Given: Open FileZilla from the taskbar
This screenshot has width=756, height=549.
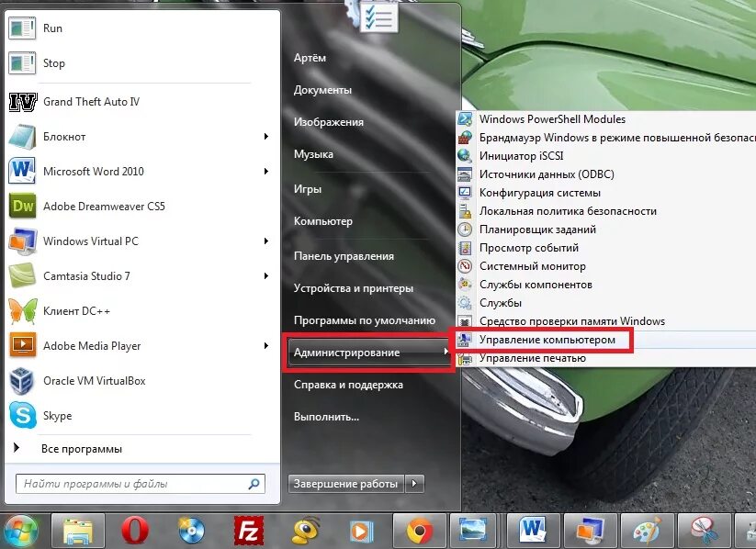Looking at the screenshot, I should tap(248, 532).
